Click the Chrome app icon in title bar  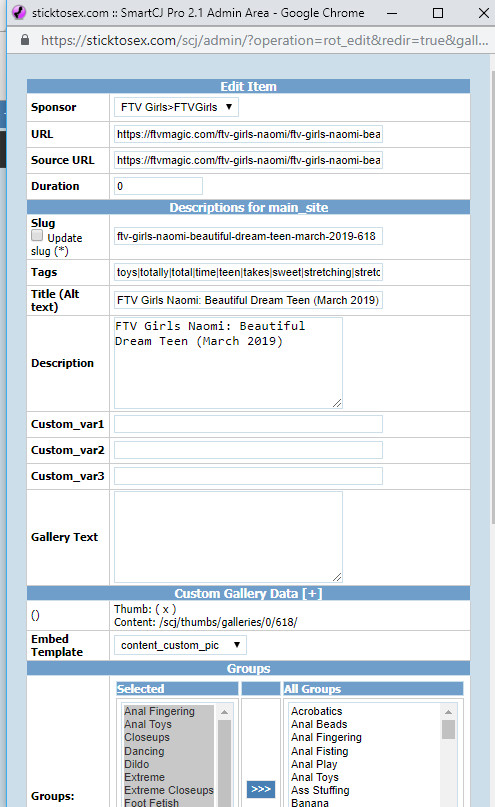pos(19,12)
